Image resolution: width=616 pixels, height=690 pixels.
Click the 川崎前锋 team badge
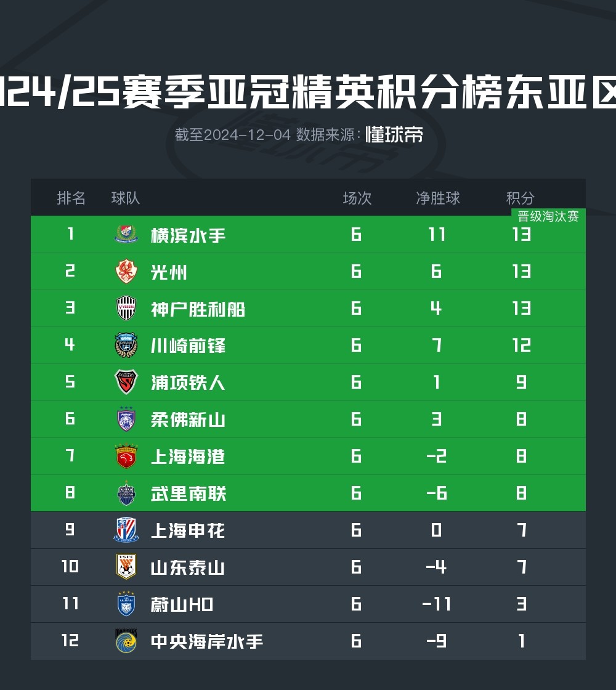[126, 345]
